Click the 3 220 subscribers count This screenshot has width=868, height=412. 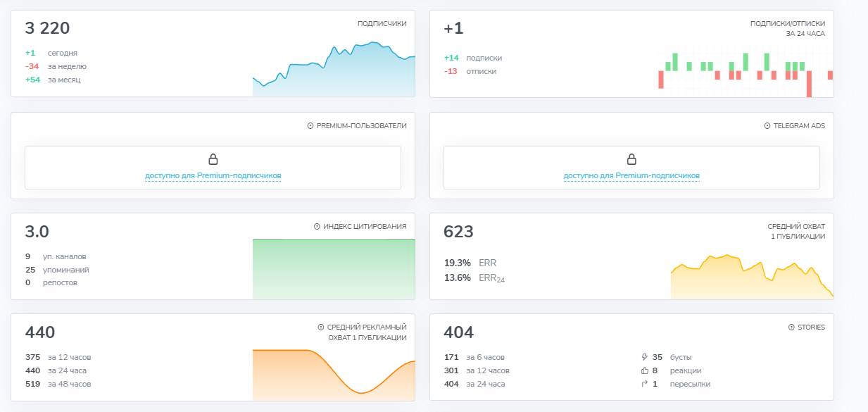pyautogui.click(x=47, y=28)
